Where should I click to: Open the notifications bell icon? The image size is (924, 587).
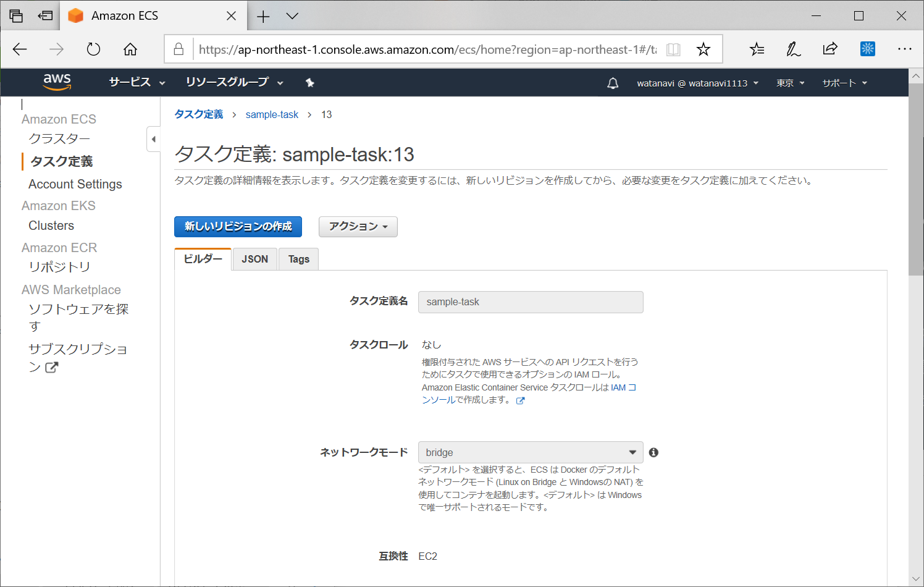point(613,83)
